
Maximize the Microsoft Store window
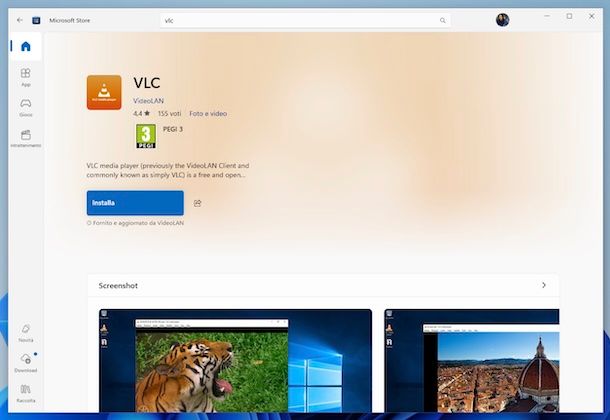569,16
